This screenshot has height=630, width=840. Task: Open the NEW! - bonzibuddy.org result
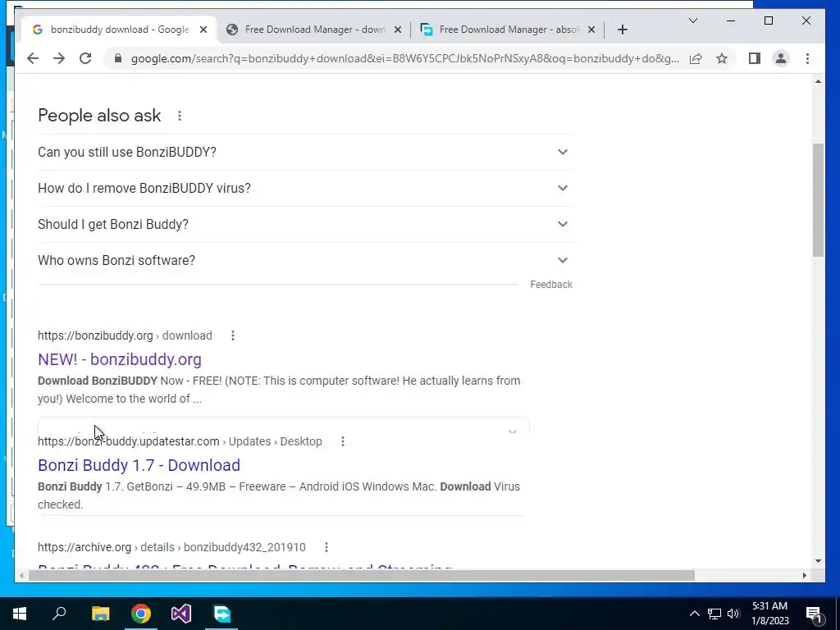(120, 359)
